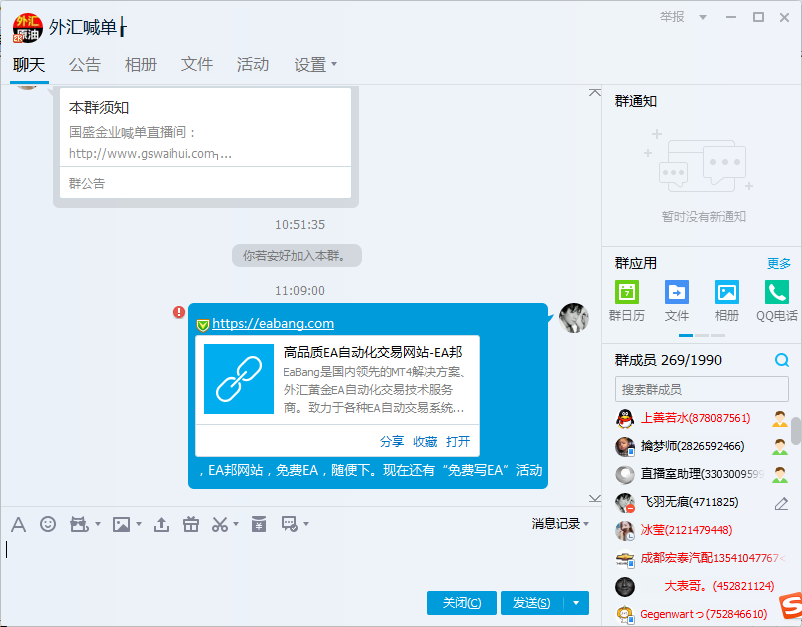Viewport: 802px width, 627px height.
Task: Expand the image send dropdown arrow
Action: coord(139,524)
